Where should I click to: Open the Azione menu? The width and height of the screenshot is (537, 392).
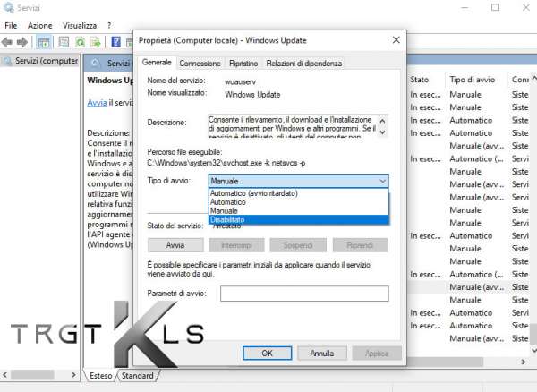(x=39, y=26)
